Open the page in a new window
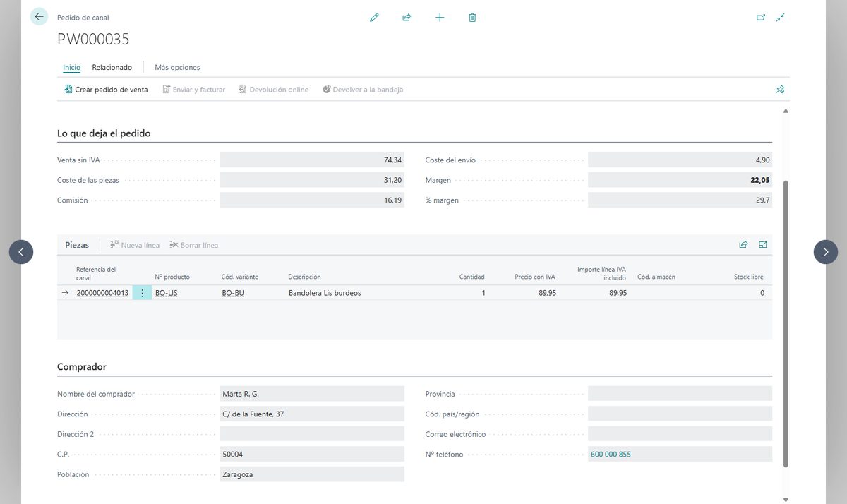This screenshot has height=504, width=847. pos(761,18)
